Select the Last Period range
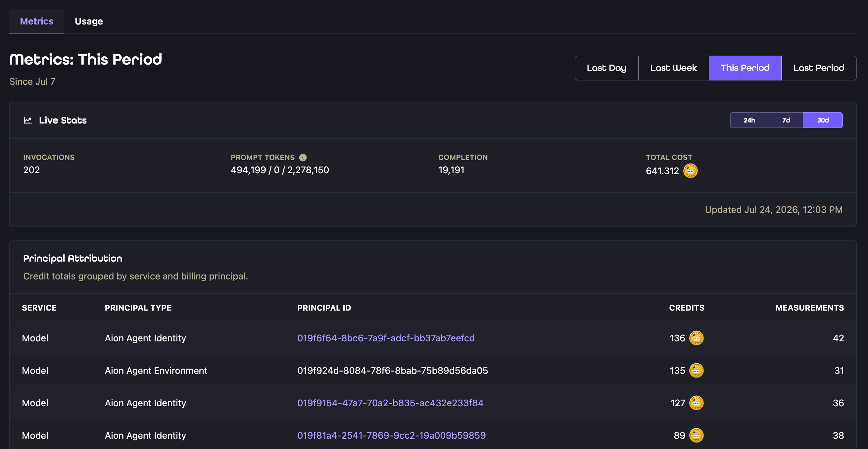 [819, 68]
